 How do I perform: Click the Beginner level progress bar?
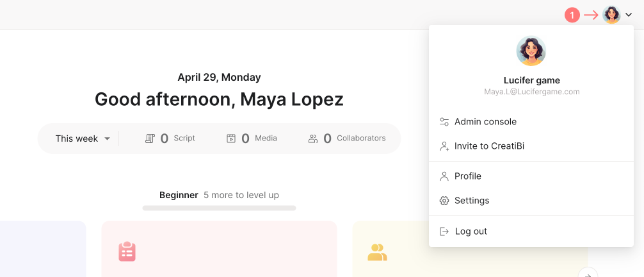tap(219, 208)
